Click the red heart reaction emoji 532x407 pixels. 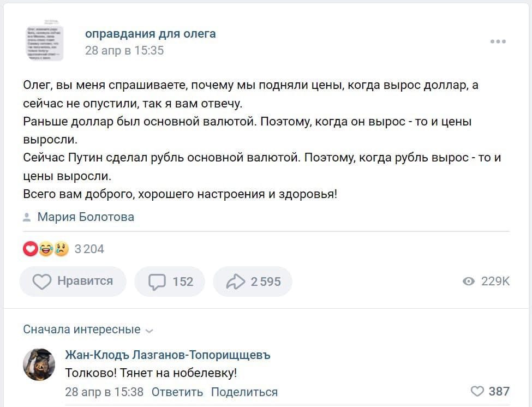point(31,249)
